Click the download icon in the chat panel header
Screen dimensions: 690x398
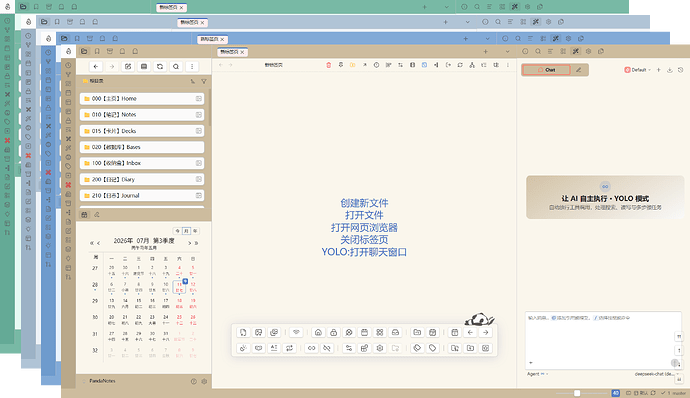click(x=670, y=70)
